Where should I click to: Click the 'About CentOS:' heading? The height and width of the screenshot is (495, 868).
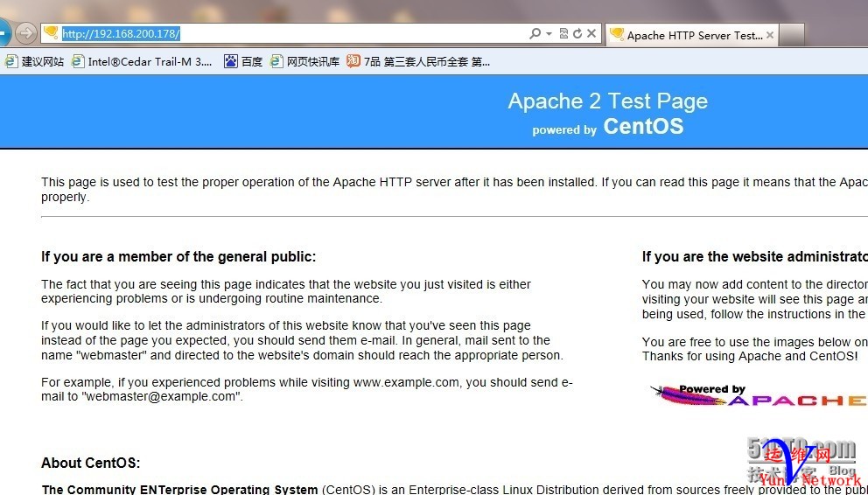coord(90,463)
